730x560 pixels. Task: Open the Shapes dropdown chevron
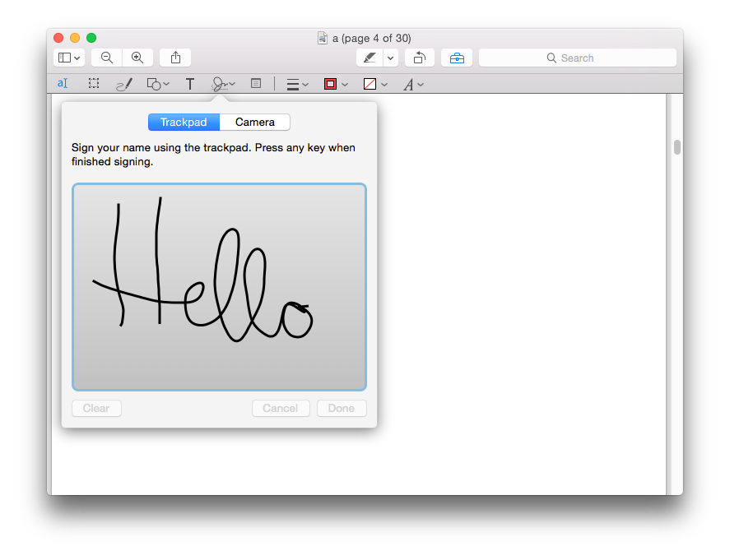[166, 84]
